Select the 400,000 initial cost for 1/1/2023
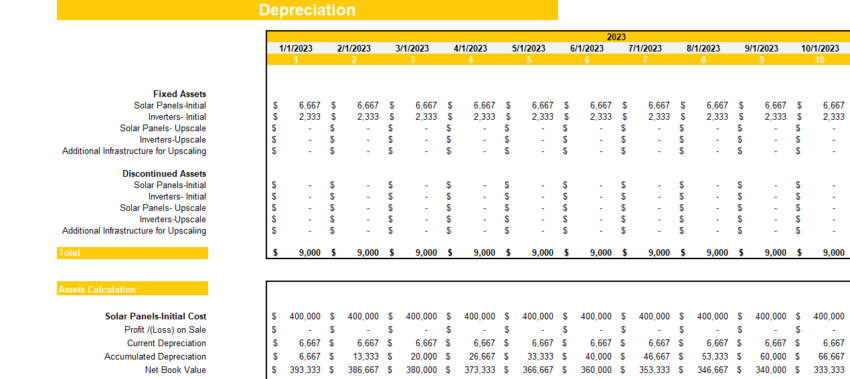 305,317
